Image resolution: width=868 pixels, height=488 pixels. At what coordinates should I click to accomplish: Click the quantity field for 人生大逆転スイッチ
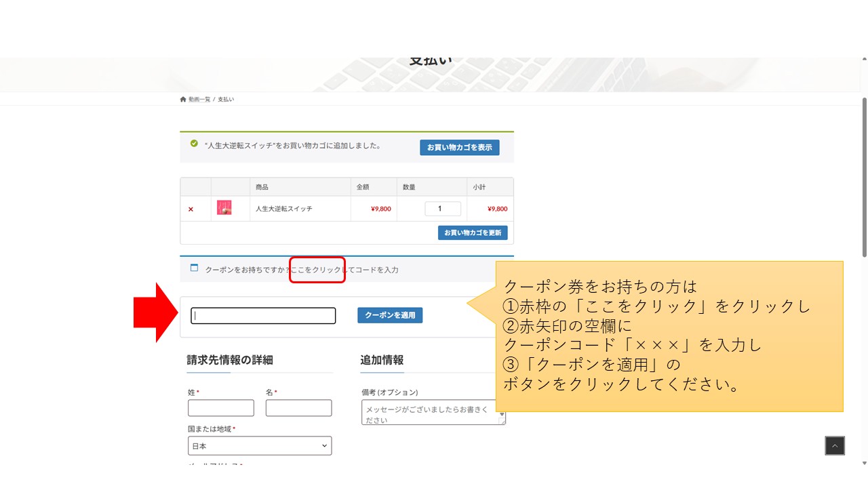point(443,209)
